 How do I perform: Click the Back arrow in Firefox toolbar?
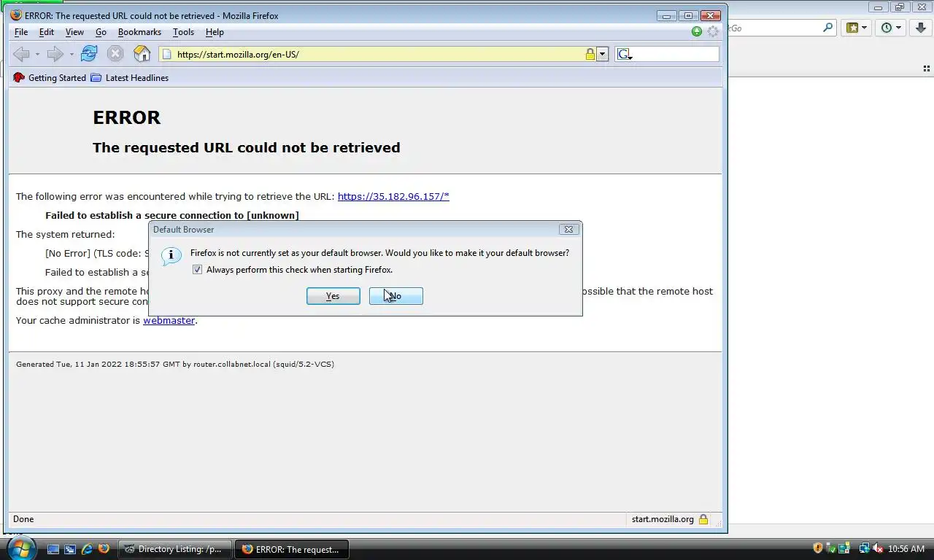pyautogui.click(x=21, y=54)
